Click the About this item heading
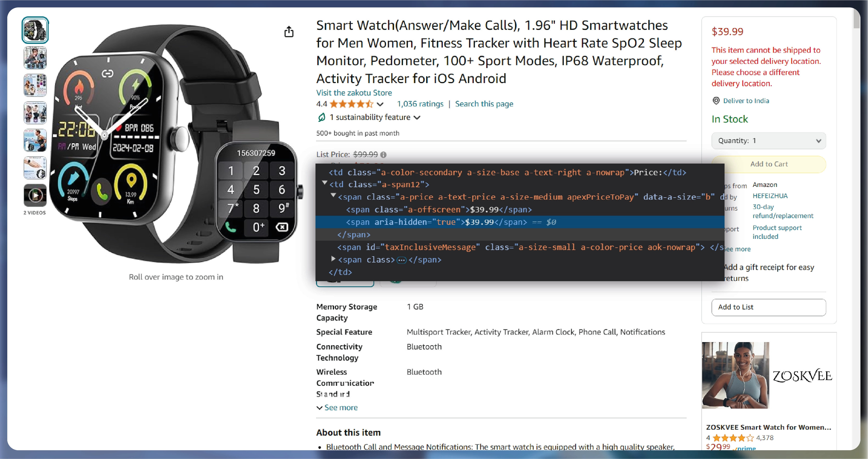Viewport: 868px width, 459px height. [x=348, y=433]
